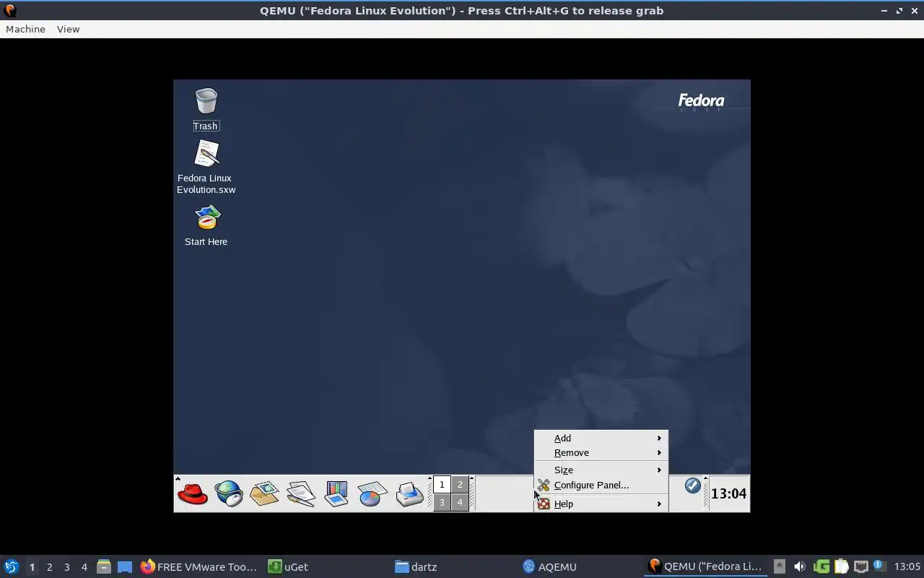Launch the word processor pen-and-paper icon
This screenshot has width=924, height=578.
click(301, 494)
